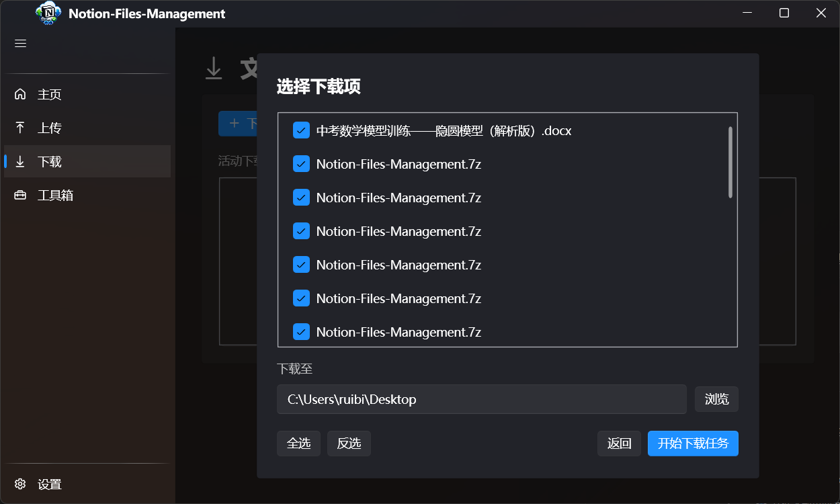Image resolution: width=840 pixels, height=504 pixels.
Task: Click the download arrow icon next to 文件 title
Action: [x=214, y=68]
